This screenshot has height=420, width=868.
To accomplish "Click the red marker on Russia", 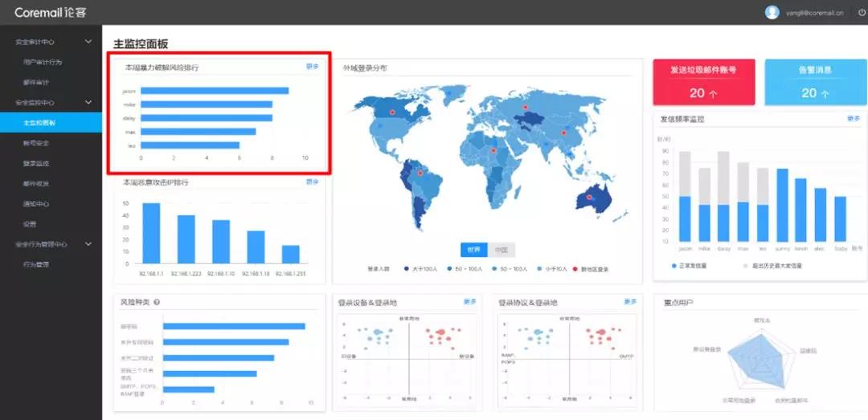I will pyautogui.click(x=526, y=106).
